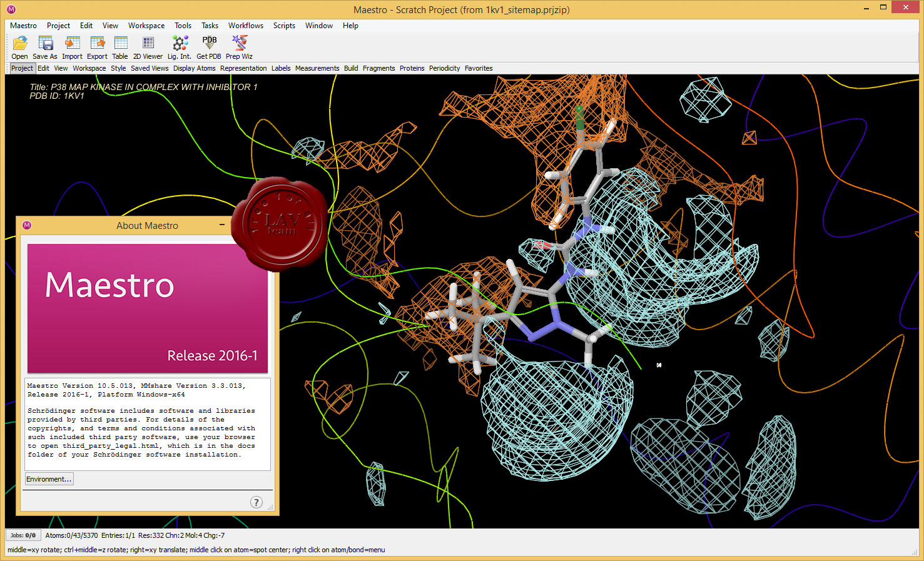Toggle the Proteins toolbar
This screenshot has height=561, width=924.
click(412, 68)
